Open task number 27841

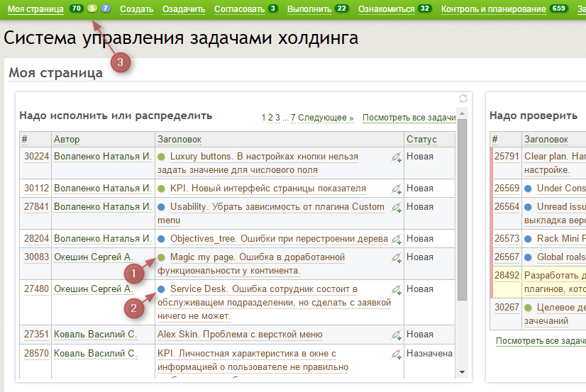[x=36, y=207]
